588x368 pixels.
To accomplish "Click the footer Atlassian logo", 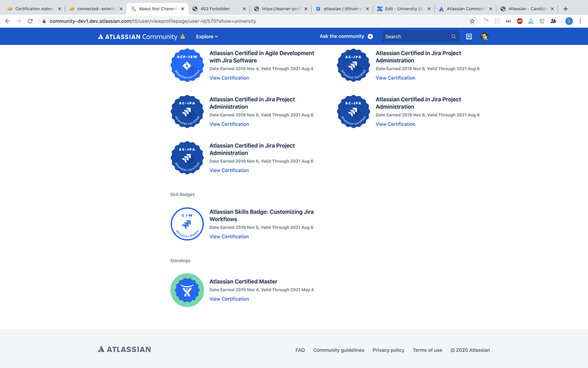I will click(x=124, y=349).
